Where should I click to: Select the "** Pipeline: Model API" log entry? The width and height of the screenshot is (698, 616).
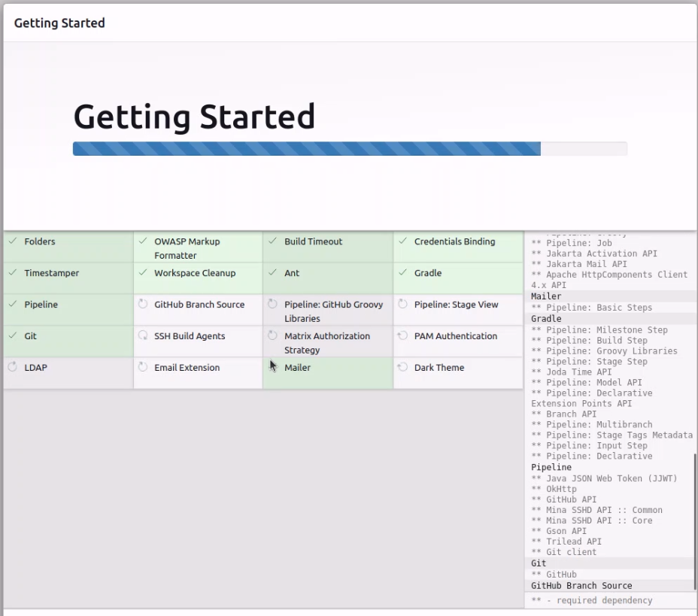click(587, 382)
